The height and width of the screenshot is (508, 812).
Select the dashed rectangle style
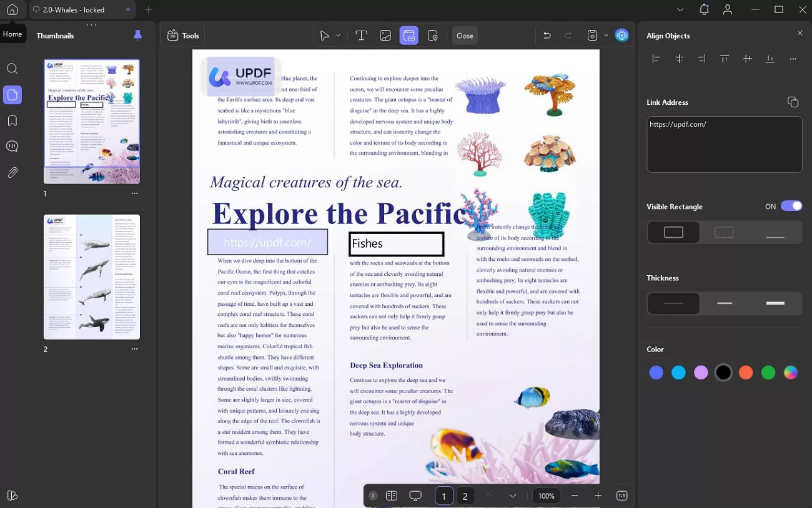tap(724, 232)
